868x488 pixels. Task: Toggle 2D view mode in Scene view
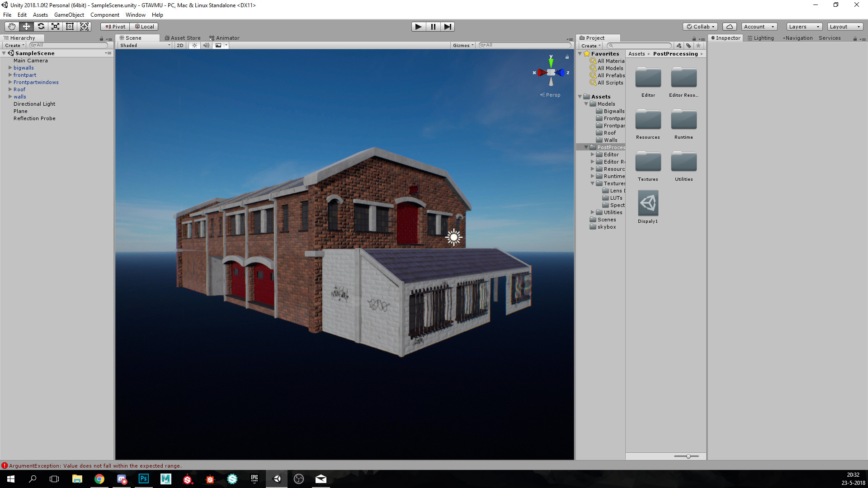point(179,45)
